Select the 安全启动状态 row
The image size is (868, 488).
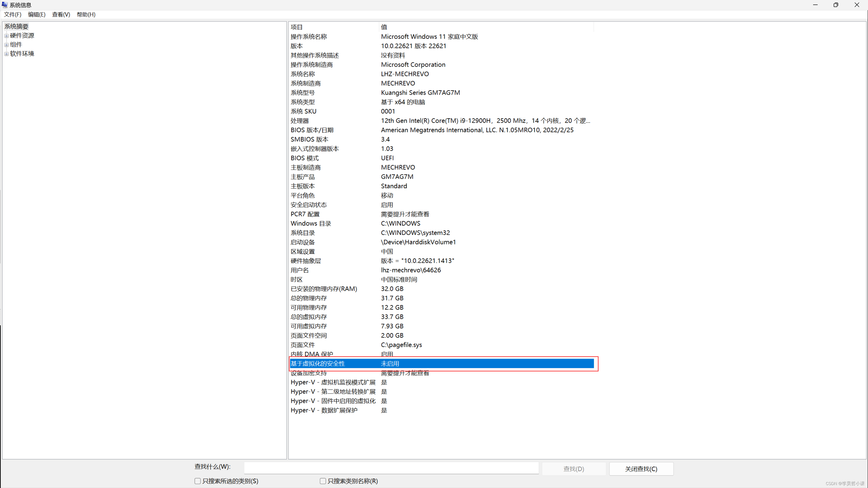pos(441,205)
